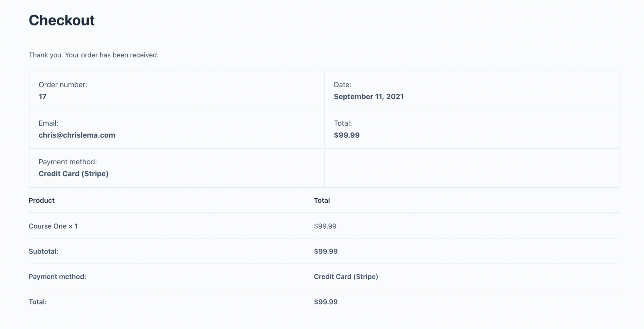This screenshot has width=644, height=329.
Task: Click Credit Card (Stripe) in the Total column
Action: (x=346, y=276)
